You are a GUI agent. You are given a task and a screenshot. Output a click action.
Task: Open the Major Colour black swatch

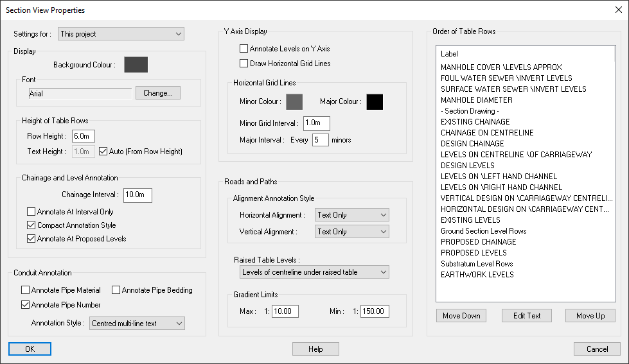[x=375, y=101]
